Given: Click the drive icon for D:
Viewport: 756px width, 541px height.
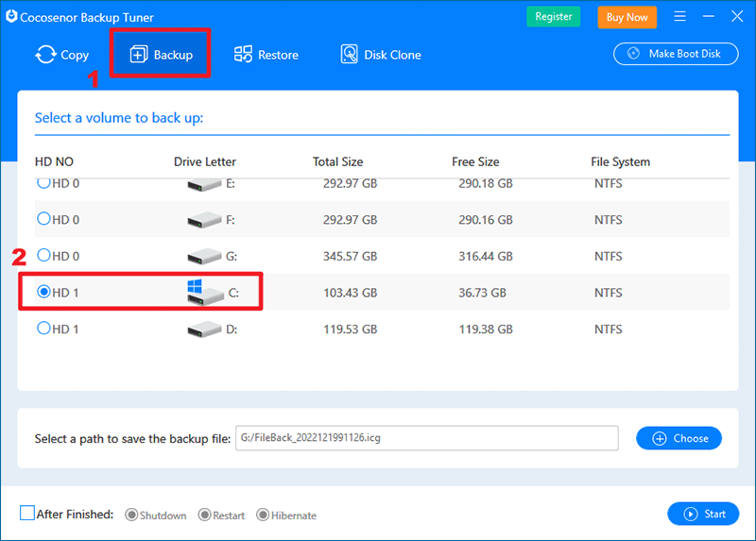Looking at the screenshot, I should click(204, 330).
